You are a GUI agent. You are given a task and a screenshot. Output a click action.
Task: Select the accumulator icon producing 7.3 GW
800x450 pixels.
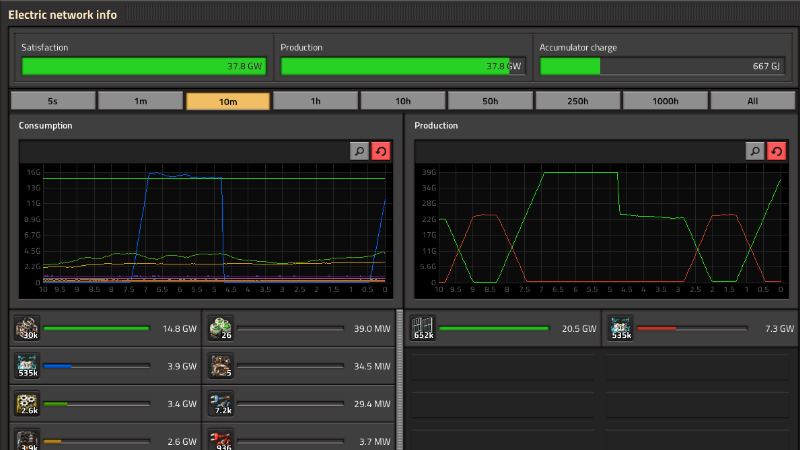pyautogui.click(x=620, y=328)
